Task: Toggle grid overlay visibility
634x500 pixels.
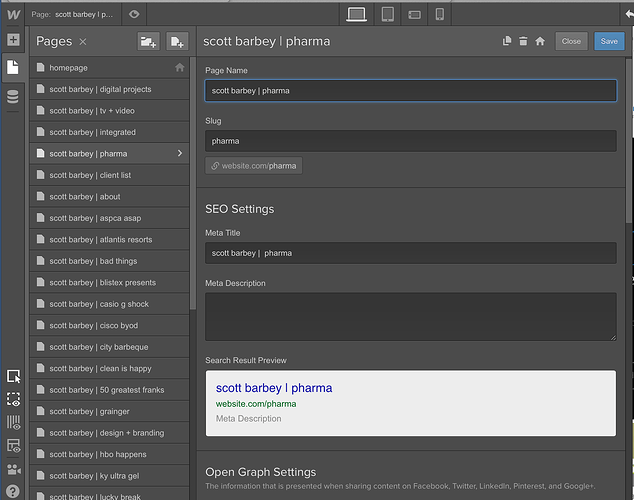Action: 13,422
